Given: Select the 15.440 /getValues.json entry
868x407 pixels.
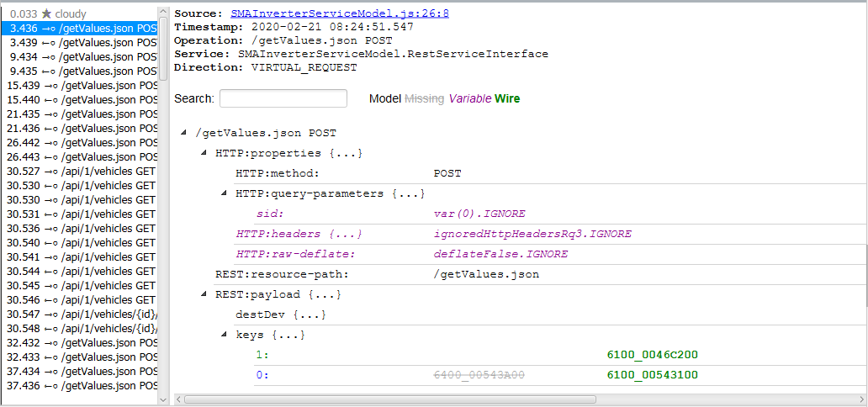Looking at the screenshot, I should 80,100.
